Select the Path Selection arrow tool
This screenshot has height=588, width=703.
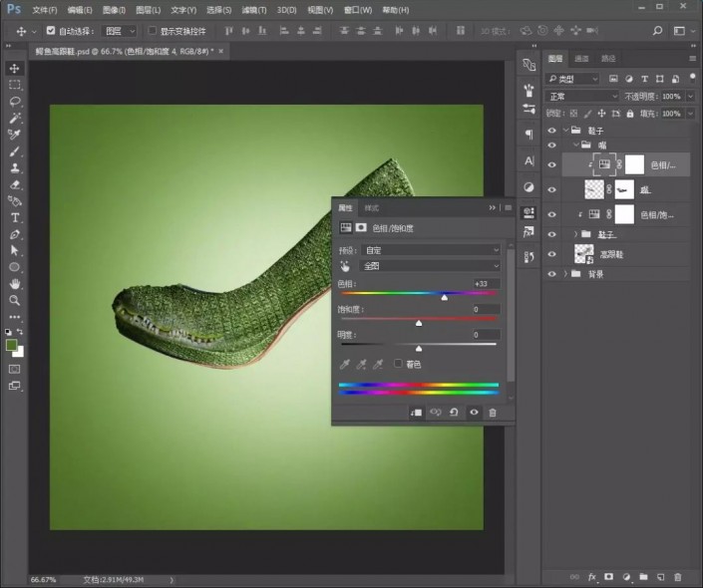(x=14, y=250)
